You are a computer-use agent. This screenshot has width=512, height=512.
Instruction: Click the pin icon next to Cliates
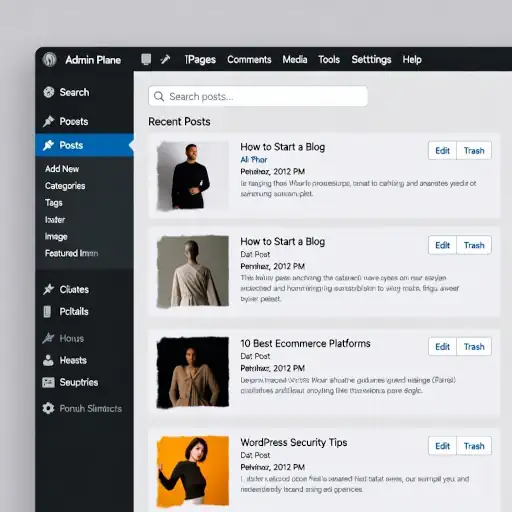pos(49,289)
